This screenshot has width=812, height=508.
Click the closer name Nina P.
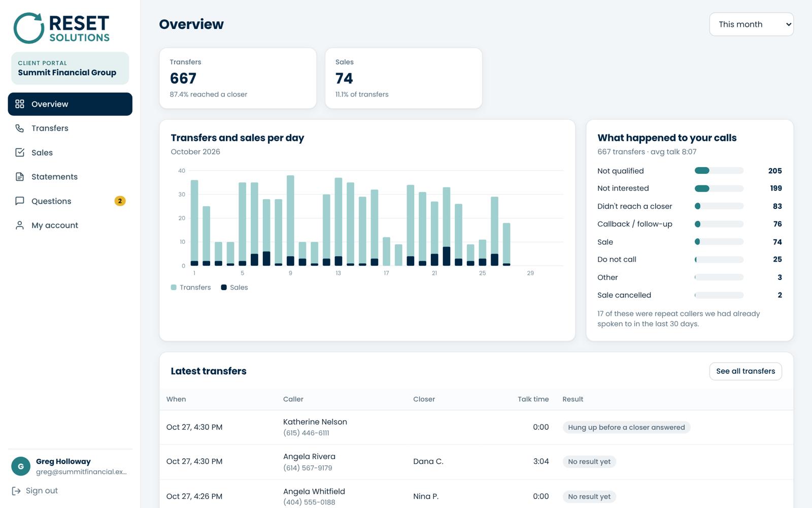point(426,496)
